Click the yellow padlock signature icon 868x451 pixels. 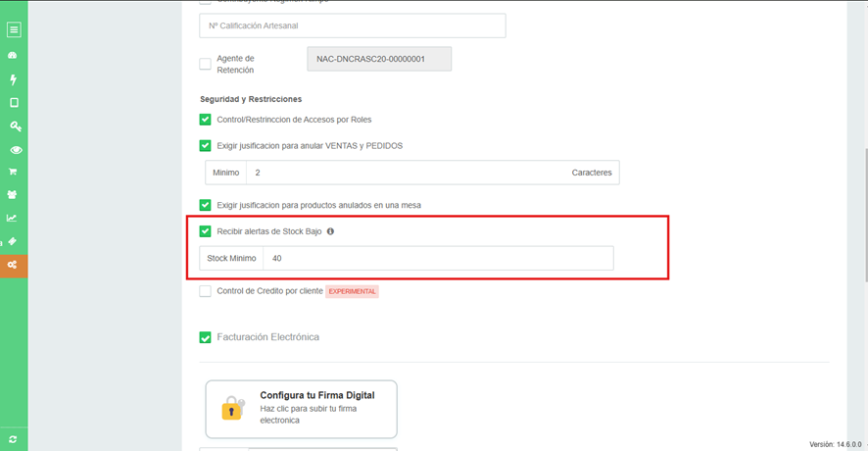pyautogui.click(x=233, y=408)
